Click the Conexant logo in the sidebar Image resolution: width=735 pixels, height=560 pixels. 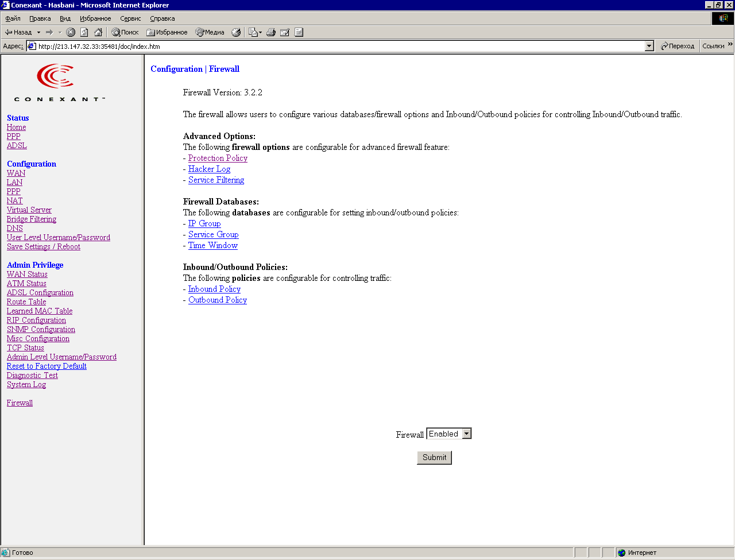(x=60, y=83)
